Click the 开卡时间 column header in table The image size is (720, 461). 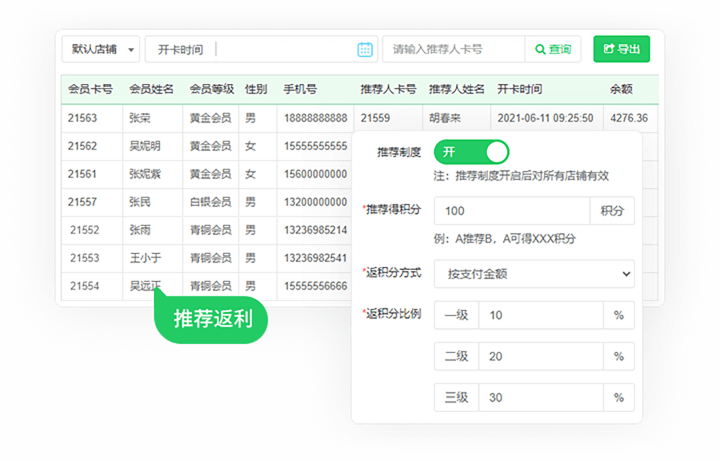(x=520, y=89)
